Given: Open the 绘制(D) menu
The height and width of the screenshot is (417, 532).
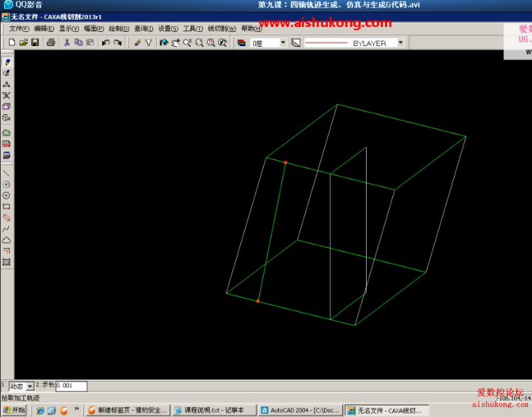Looking at the screenshot, I should click(x=118, y=29).
